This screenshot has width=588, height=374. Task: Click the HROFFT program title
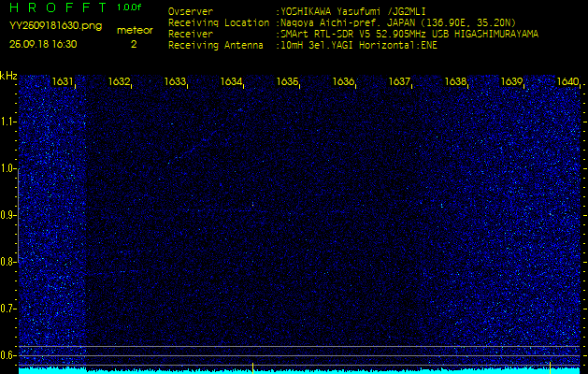pyautogui.click(x=59, y=7)
